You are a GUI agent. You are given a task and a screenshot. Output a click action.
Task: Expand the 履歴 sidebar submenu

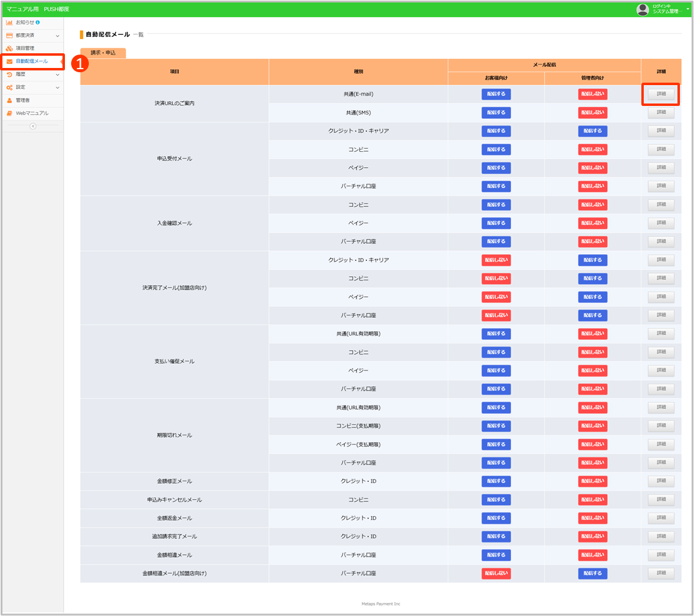coord(58,75)
